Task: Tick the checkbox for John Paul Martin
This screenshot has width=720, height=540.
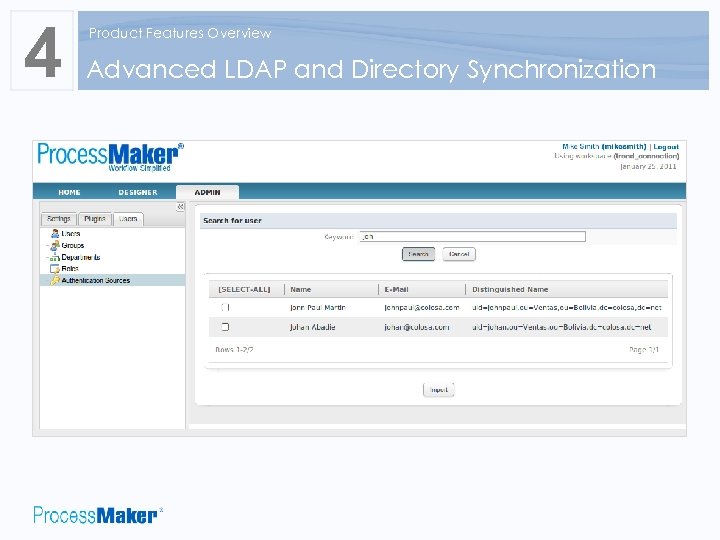Action: 225,307
